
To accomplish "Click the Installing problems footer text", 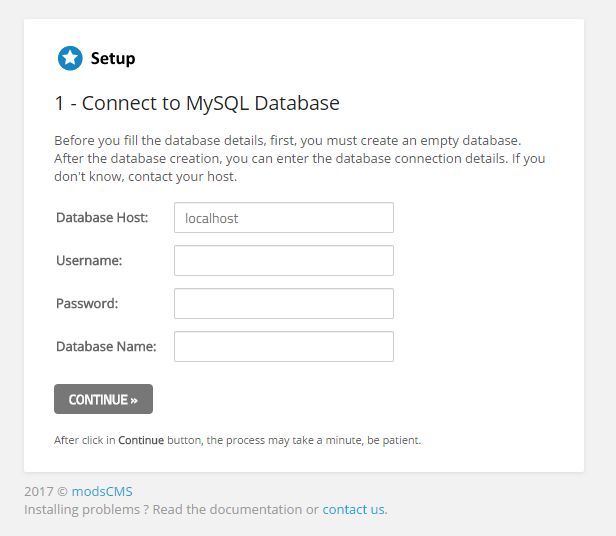I will pos(172,509).
